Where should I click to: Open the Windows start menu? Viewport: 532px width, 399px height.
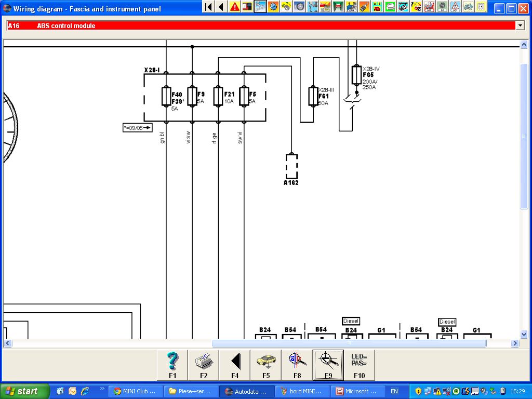pos(25,391)
